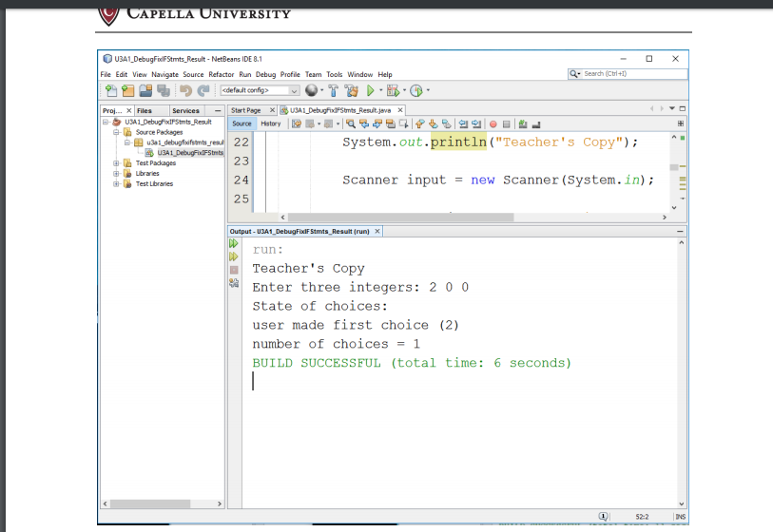Click Re-run green arrows in Output panel
The image size is (773, 532).
(x=234, y=243)
